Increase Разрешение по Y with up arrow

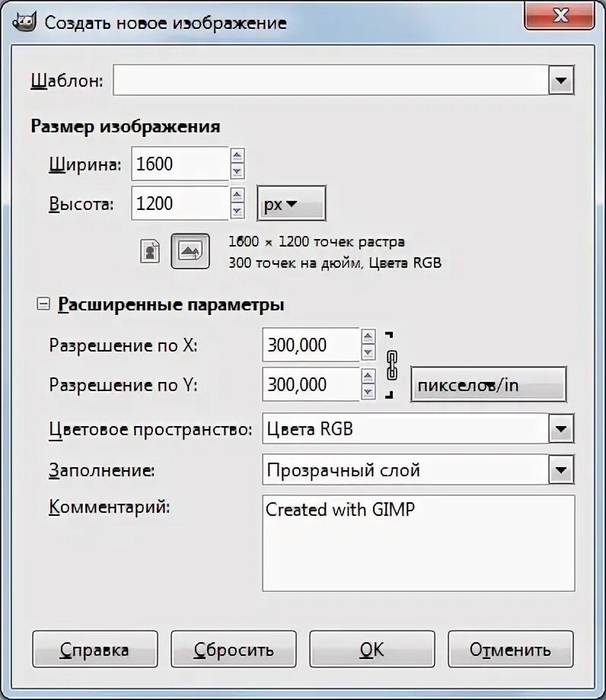tap(368, 377)
